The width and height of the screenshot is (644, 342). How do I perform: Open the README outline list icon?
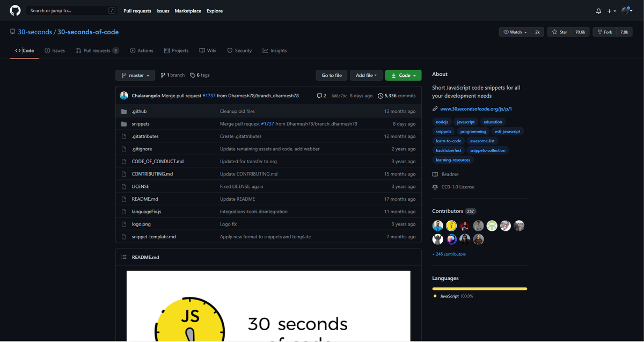tap(124, 257)
